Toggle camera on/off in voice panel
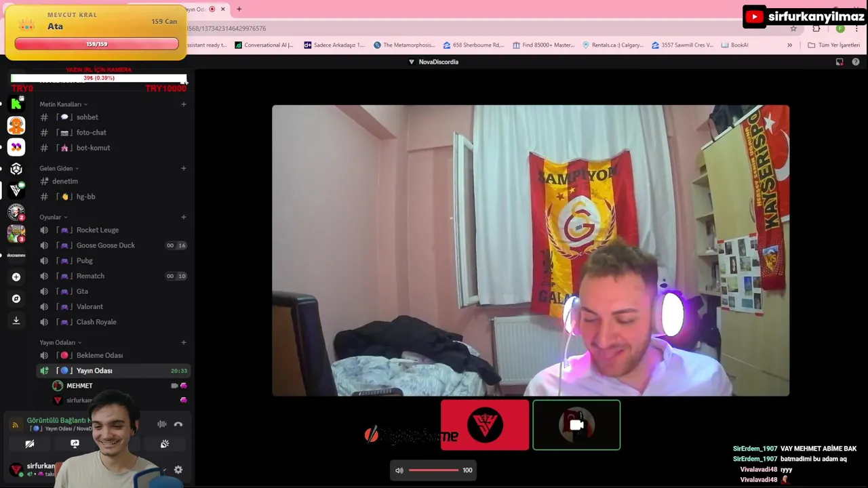 pos(30,444)
